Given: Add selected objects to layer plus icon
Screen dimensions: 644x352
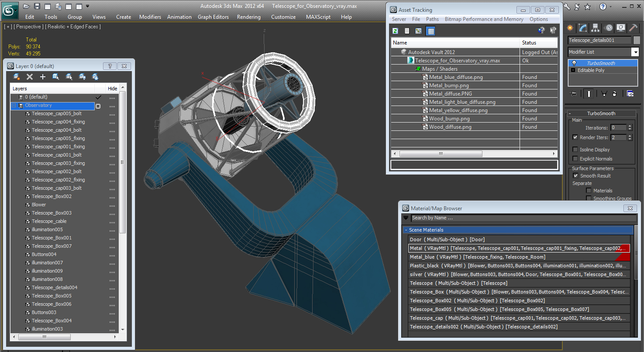Looking at the screenshot, I should coord(43,77).
